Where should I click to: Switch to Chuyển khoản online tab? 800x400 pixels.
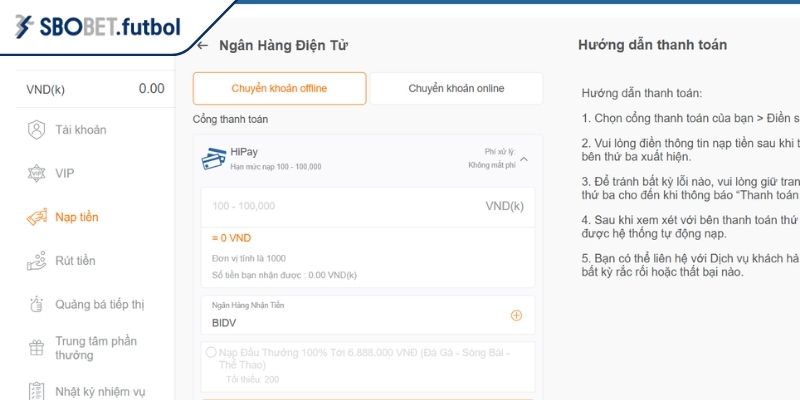pyautogui.click(x=456, y=89)
